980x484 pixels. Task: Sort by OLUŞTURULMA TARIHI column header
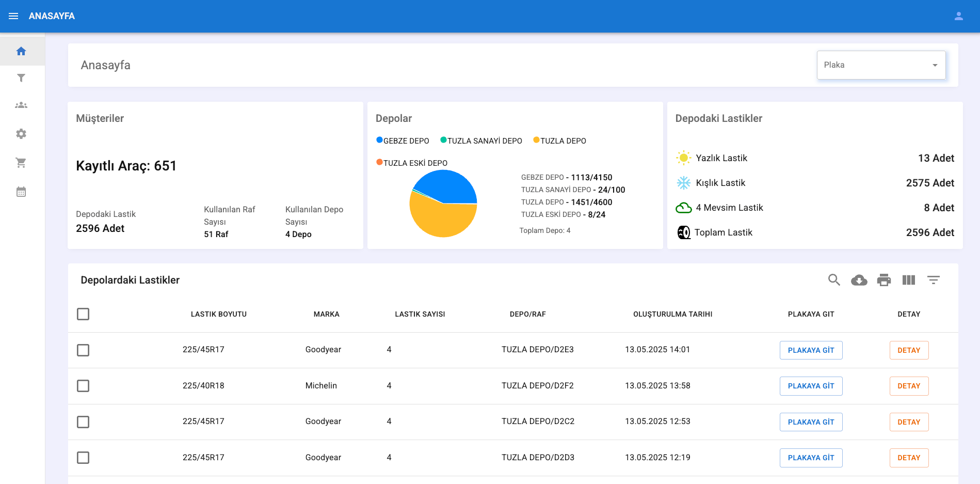point(673,314)
